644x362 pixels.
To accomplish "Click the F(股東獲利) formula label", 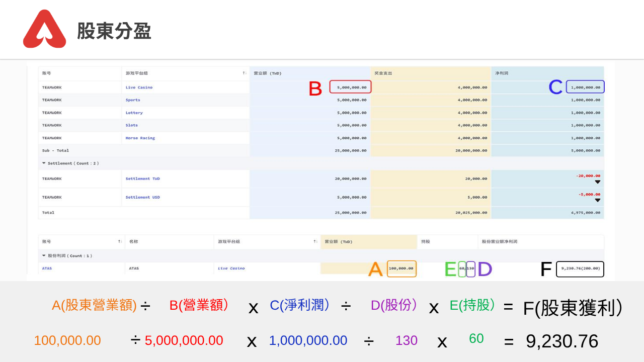I will [x=573, y=308].
